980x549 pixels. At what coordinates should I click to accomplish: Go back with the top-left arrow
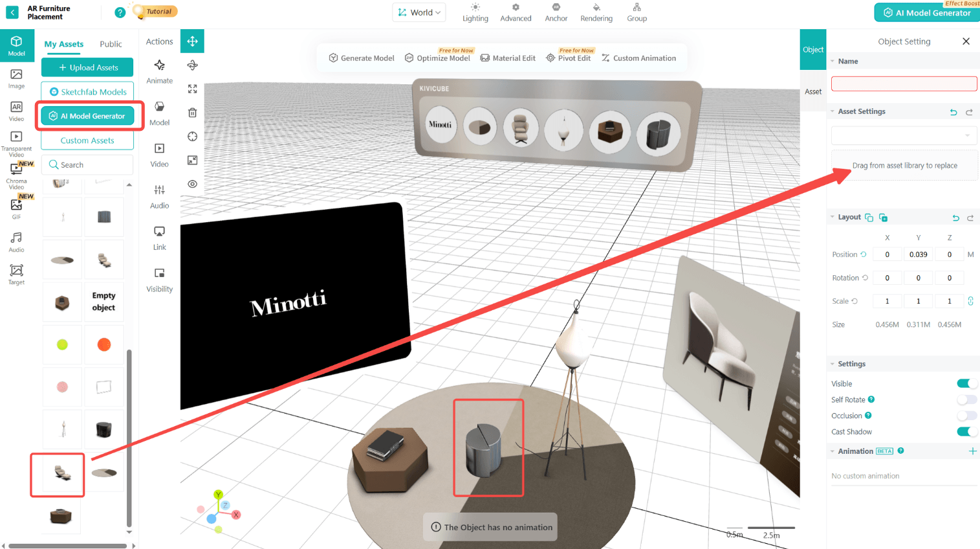click(x=12, y=12)
